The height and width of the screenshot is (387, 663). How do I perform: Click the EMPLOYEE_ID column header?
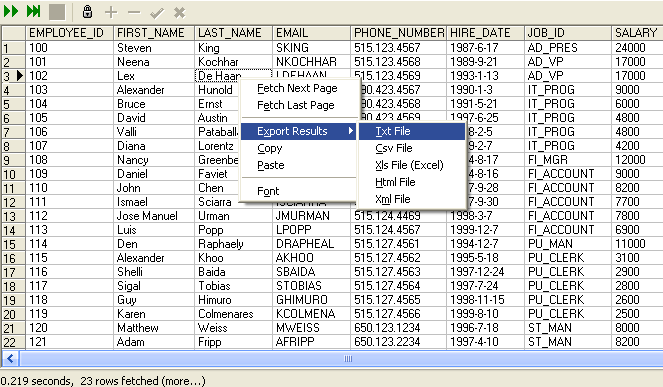(x=69, y=33)
